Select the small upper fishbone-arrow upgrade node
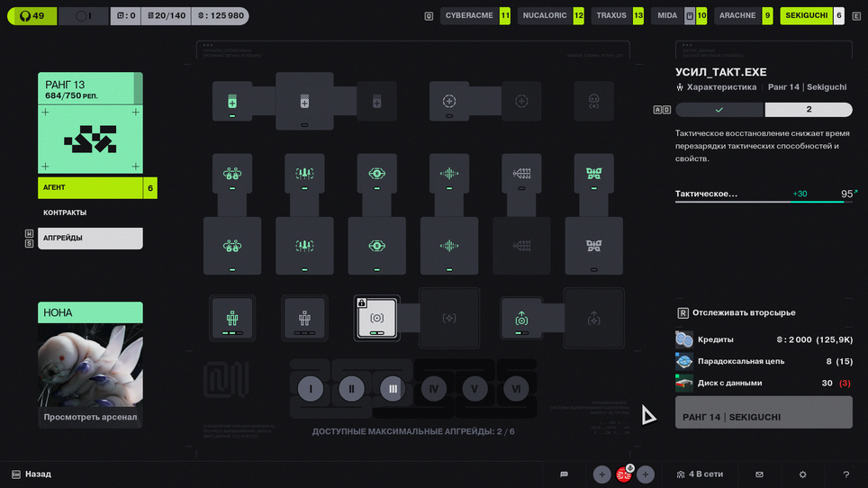The width and height of the screenshot is (868, 488). point(521,174)
